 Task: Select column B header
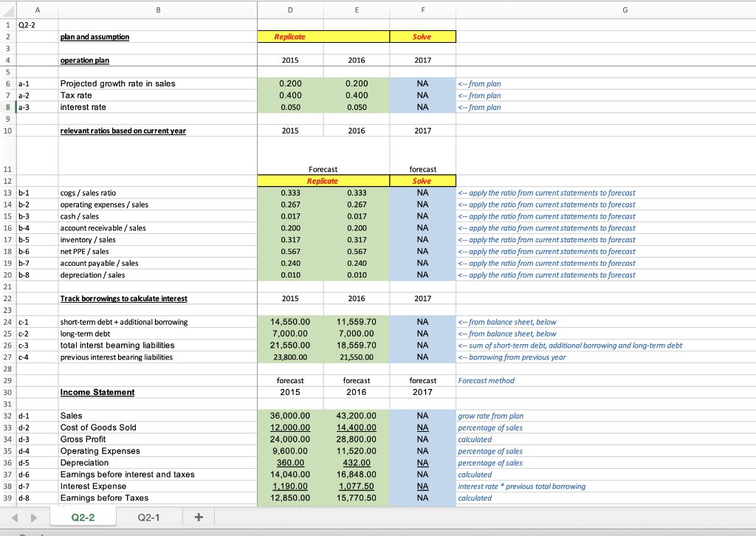pyautogui.click(x=158, y=10)
